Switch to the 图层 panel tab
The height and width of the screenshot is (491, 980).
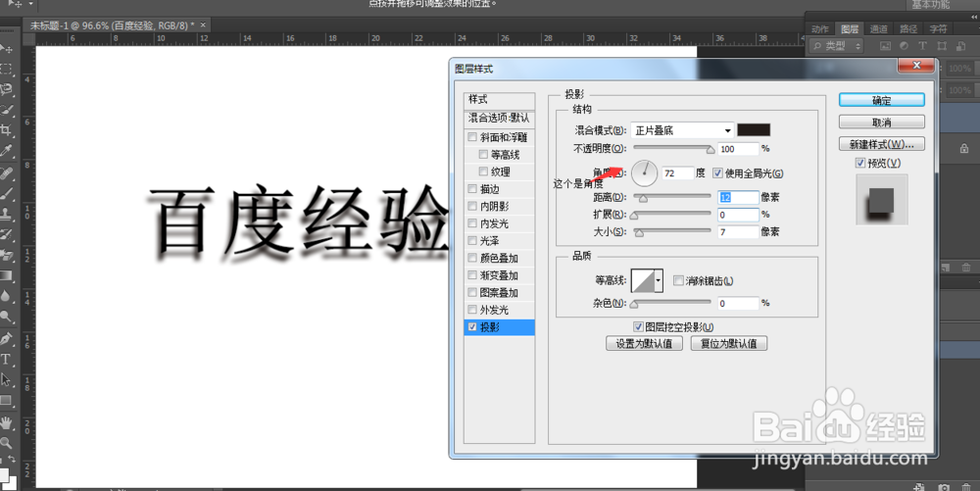[x=850, y=29]
